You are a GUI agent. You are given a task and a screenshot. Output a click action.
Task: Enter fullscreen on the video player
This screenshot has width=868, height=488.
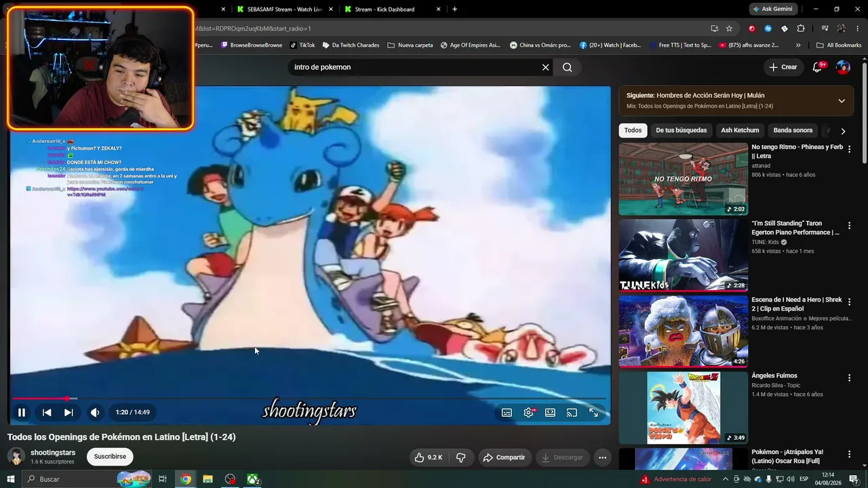(x=593, y=412)
